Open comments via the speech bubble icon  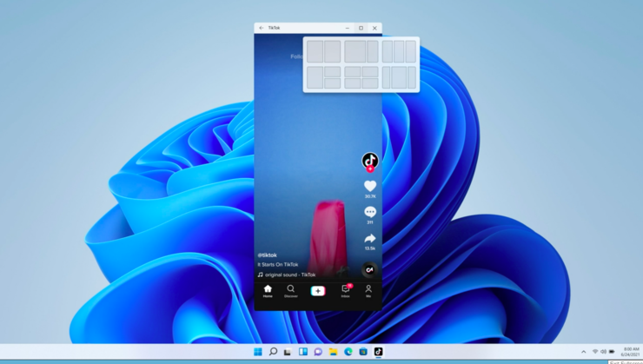pos(370,212)
